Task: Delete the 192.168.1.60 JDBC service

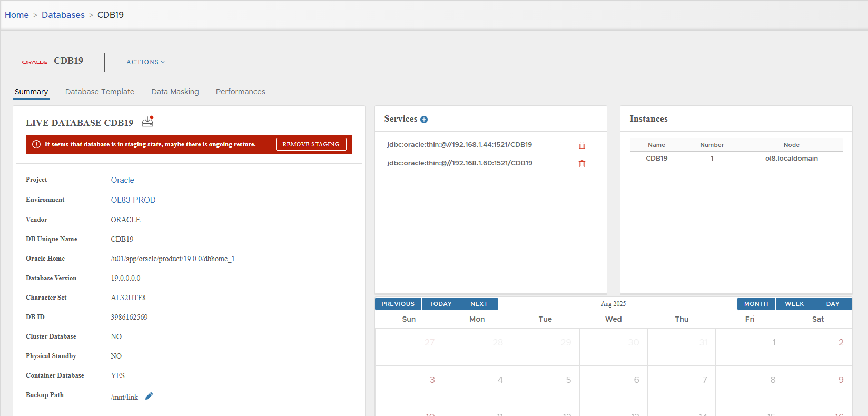Action: click(581, 164)
